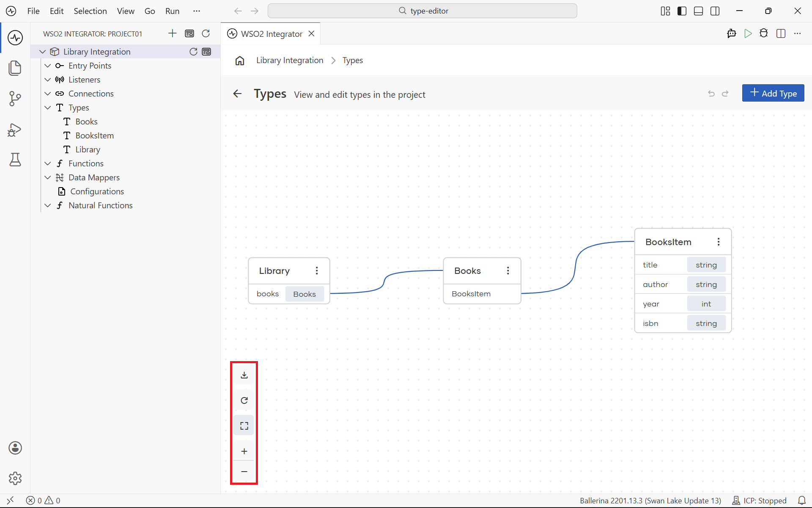812x508 pixels.
Task: Click Library Integration breadcrumb link
Action: click(290, 61)
